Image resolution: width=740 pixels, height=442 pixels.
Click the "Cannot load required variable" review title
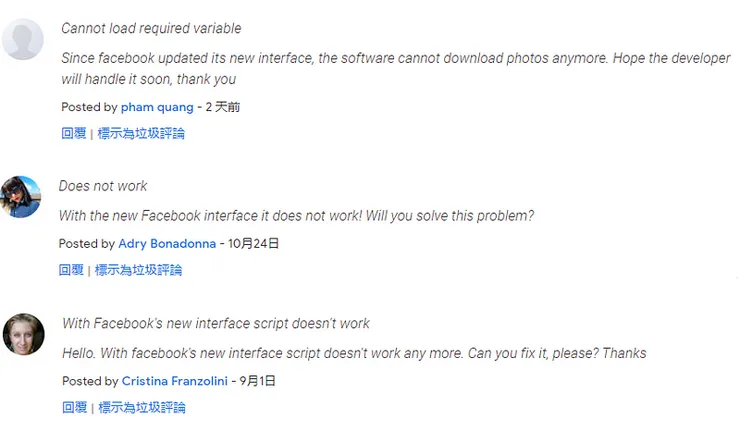151,29
